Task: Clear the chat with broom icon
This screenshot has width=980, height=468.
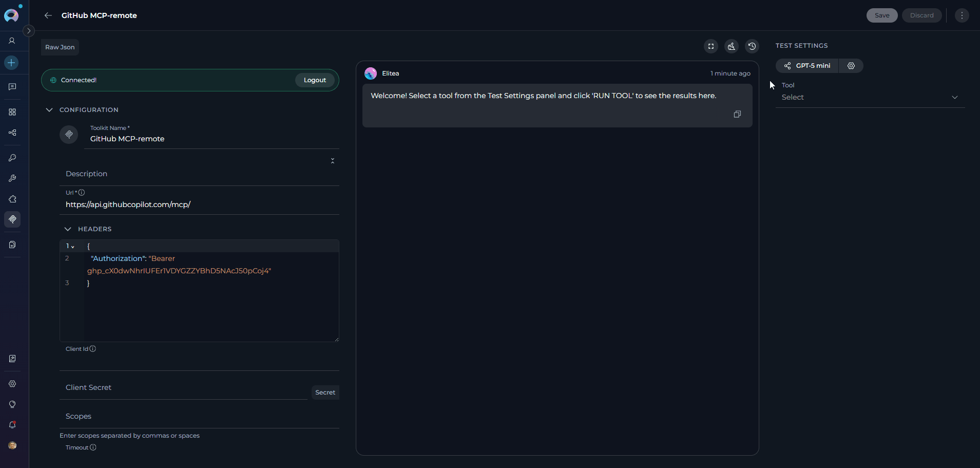Action: pos(732,46)
